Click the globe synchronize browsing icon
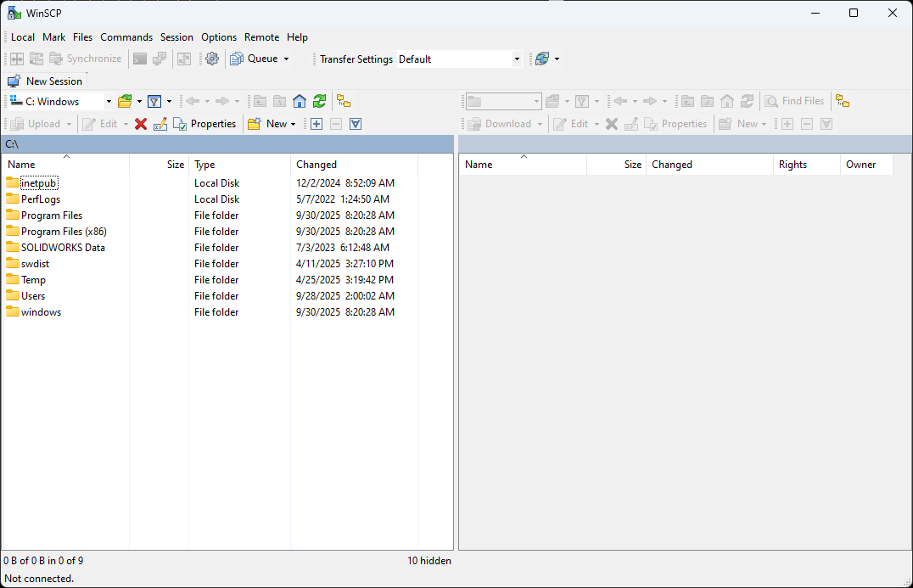Image resolution: width=913 pixels, height=588 pixels. [x=541, y=59]
